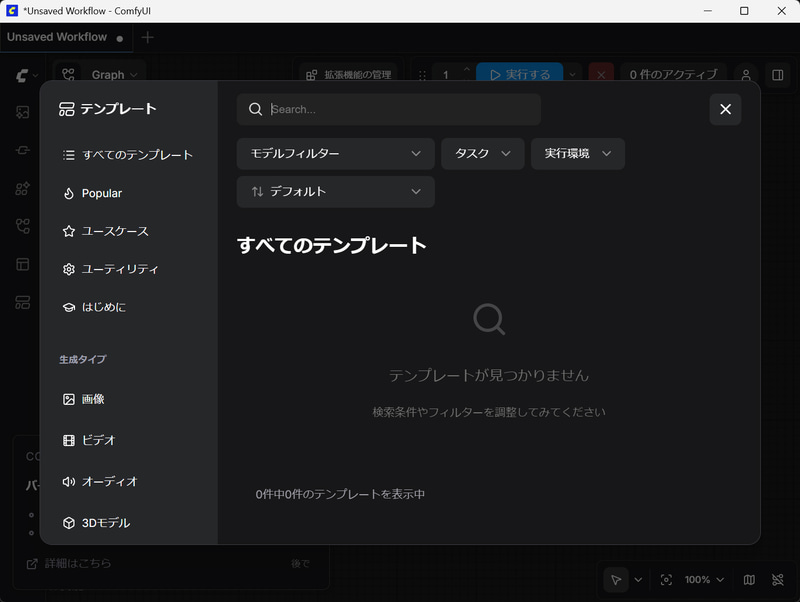Click the red cancel icon in top bar
This screenshot has width=800, height=602.
(600, 75)
